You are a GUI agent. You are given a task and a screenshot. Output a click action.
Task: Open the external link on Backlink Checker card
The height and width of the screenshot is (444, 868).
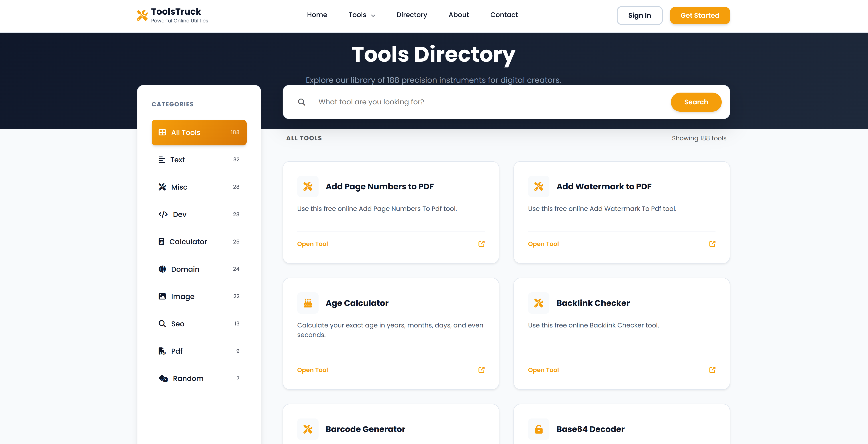[712, 370]
